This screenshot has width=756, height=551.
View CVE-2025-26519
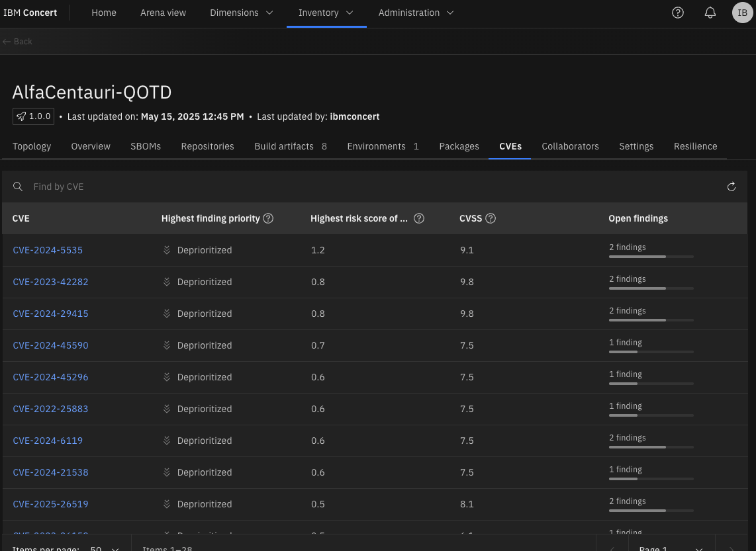[x=50, y=504]
